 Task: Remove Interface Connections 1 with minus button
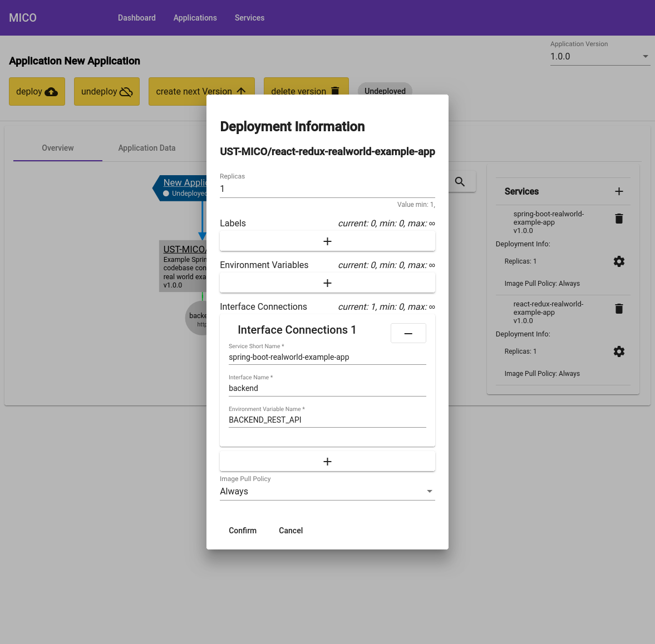coord(408,333)
